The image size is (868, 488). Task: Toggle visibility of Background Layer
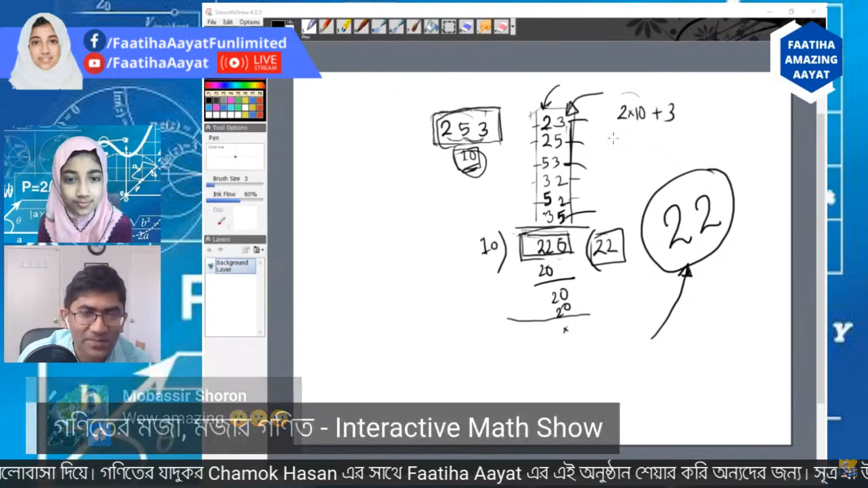coord(211,266)
